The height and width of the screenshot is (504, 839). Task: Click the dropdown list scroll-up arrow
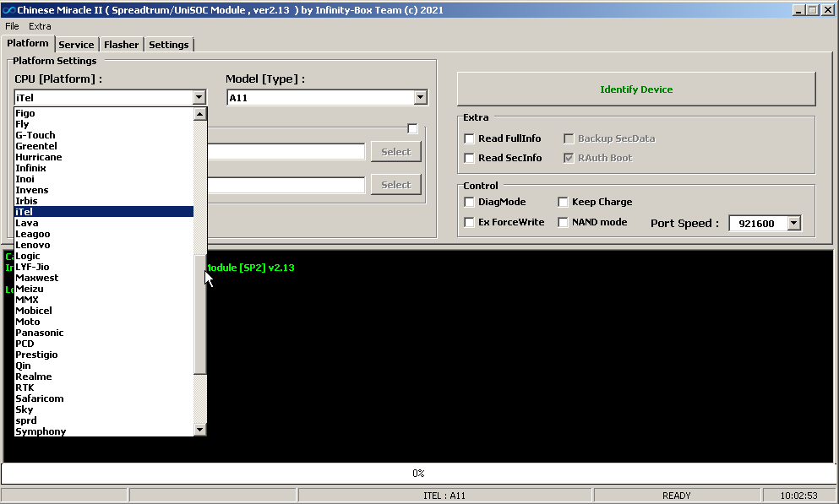click(x=199, y=114)
